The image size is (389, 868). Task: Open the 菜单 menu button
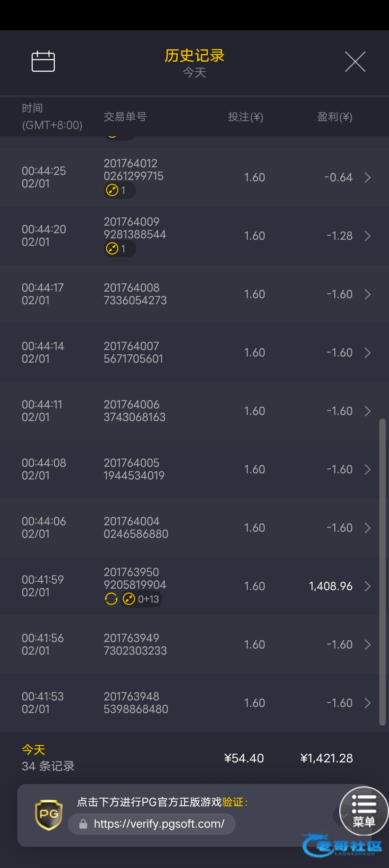click(x=364, y=811)
